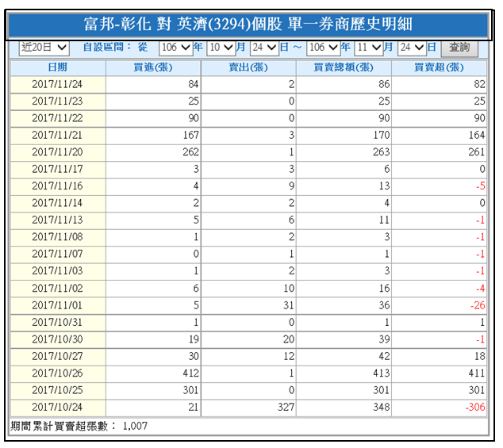Click net value -5 on 2017/11/16
Image resolution: width=503 pixels, height=448 pixels.
(481, 186)
